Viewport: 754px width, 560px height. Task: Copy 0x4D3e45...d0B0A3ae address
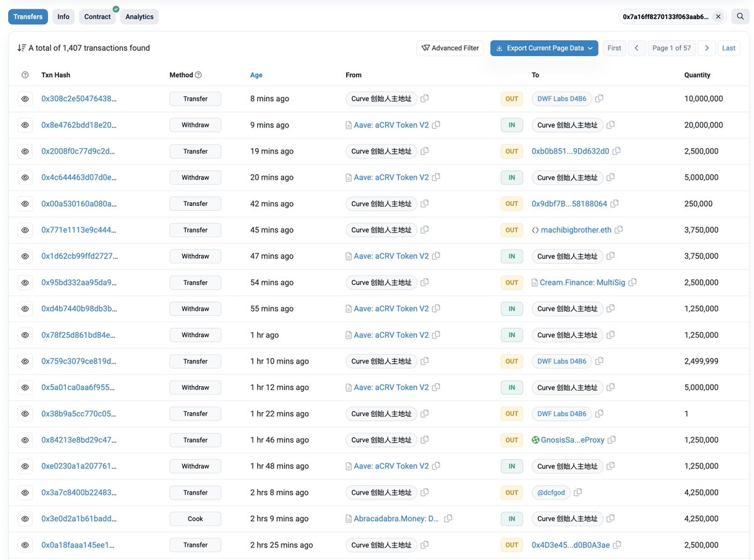pyautogui.click(x=617, y=545)
